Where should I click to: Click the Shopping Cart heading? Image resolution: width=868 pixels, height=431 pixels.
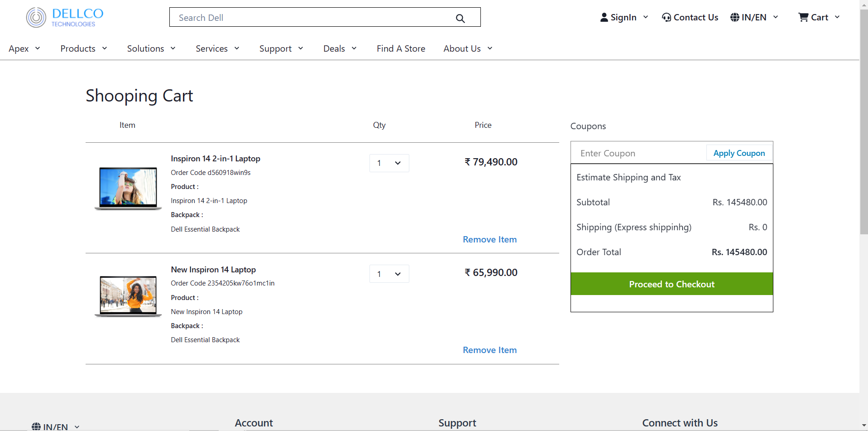139,96
